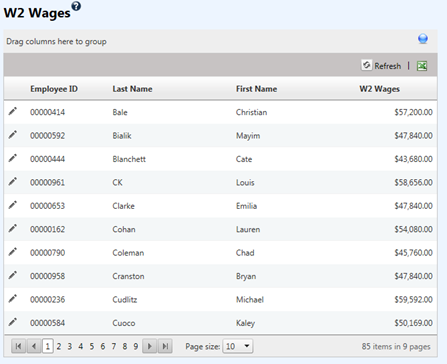Edit the Bale row with pencil icon

pyautogui.click(x=13, y=111)
